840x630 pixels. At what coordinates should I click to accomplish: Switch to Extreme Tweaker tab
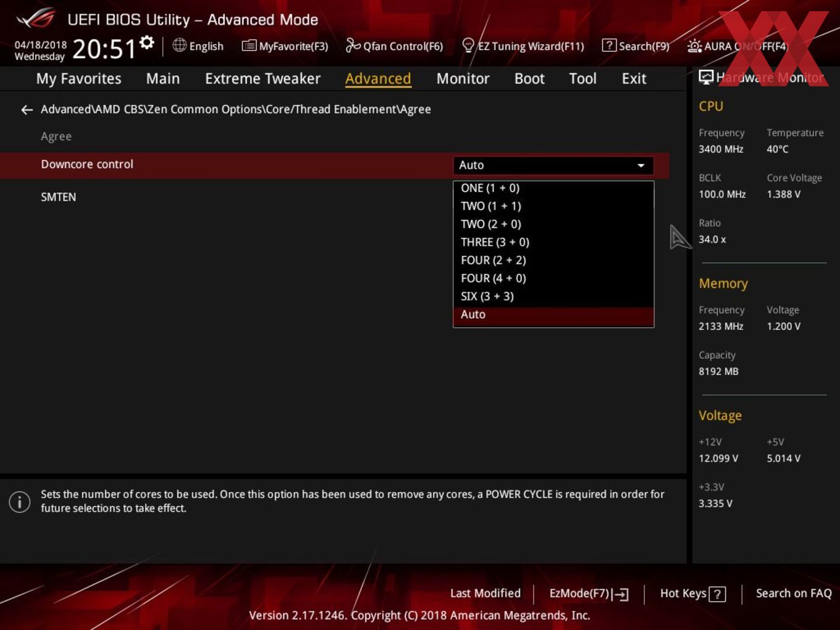click(262, 79)
